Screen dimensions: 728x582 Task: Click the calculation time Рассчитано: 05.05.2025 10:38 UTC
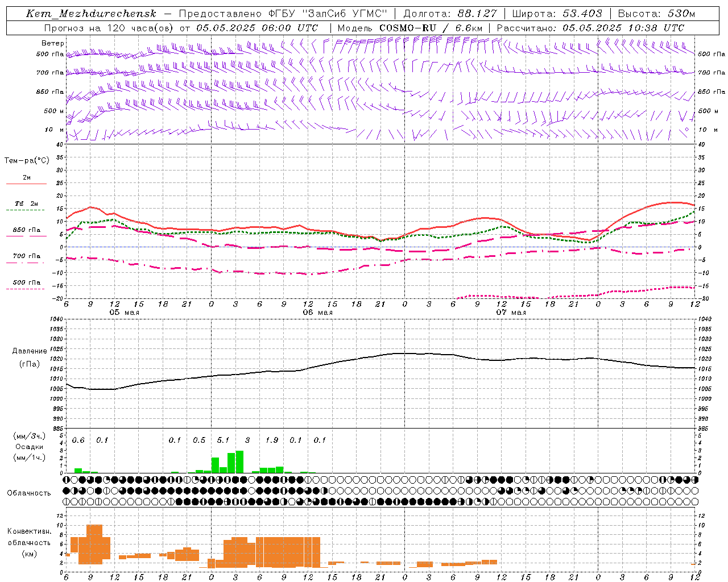(590, 28)
